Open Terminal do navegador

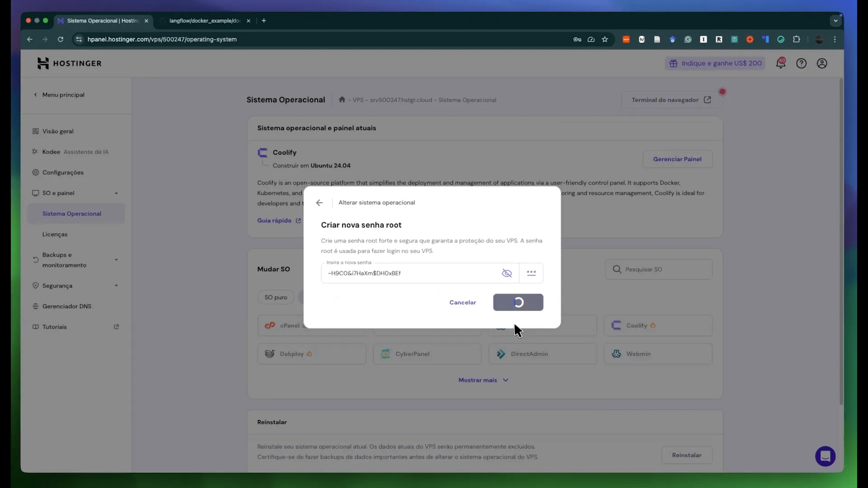[x=671, y=100]
